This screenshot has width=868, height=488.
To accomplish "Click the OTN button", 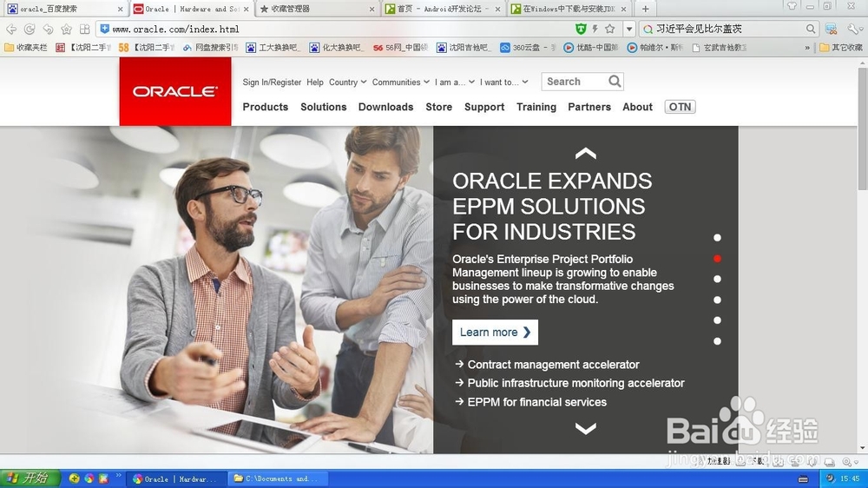I will (680, 107).
